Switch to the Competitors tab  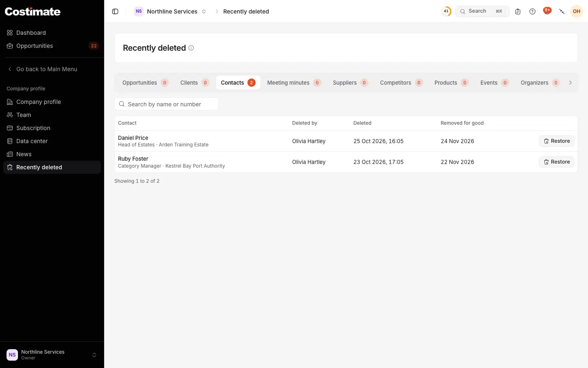pos(401,83)
